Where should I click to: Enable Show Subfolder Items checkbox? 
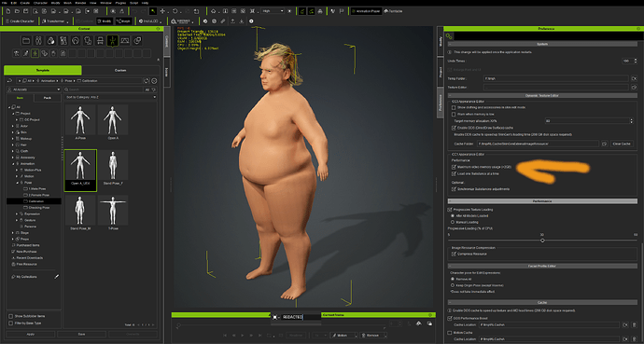(10, 316)
